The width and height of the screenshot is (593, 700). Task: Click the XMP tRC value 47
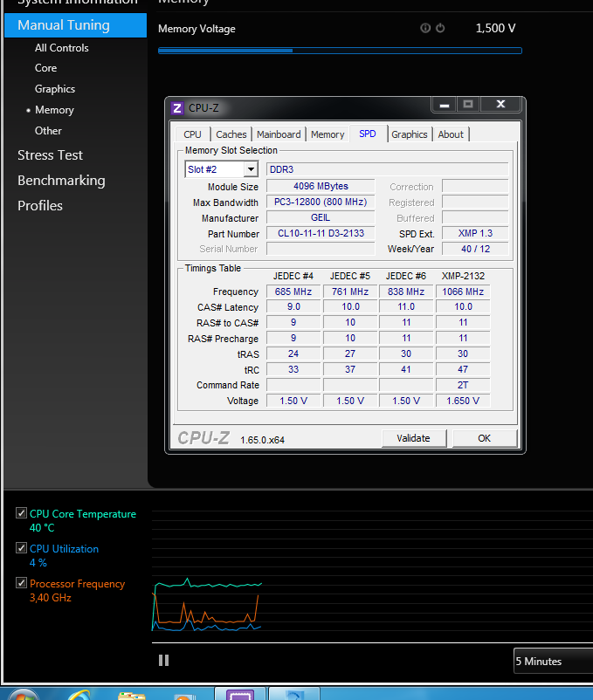tap(463, 369)
